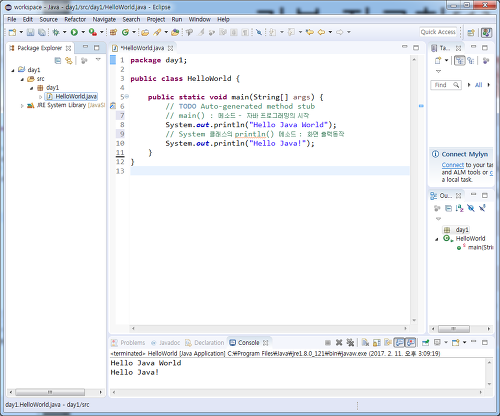Viewport: 500px width, 416px height.
Task: Click the Quick Access field
Action: point(438,32)
